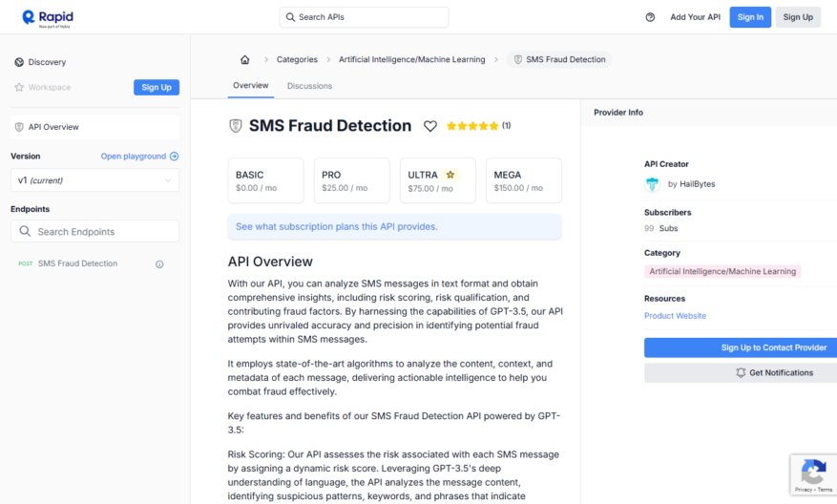Click the Privacy link in reCAPTCHA badge
This screenshot has height=504, width=837.
tap(803, 490)
